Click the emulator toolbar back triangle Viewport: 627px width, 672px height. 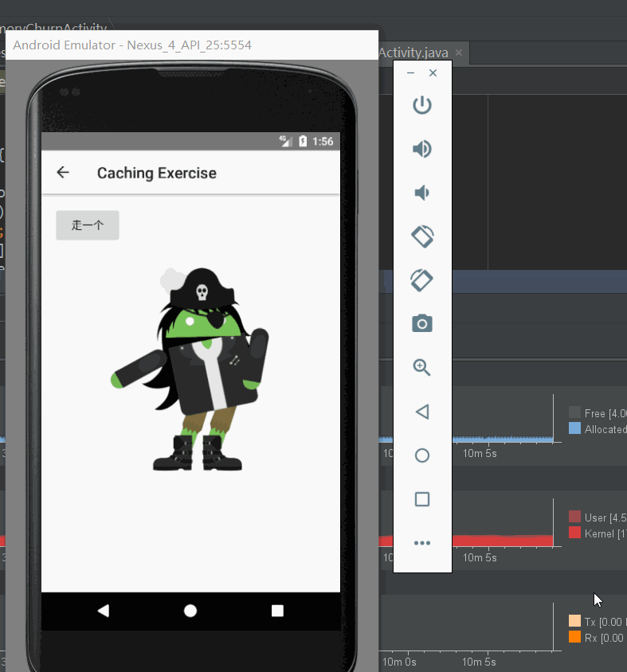tap(422, 412)
